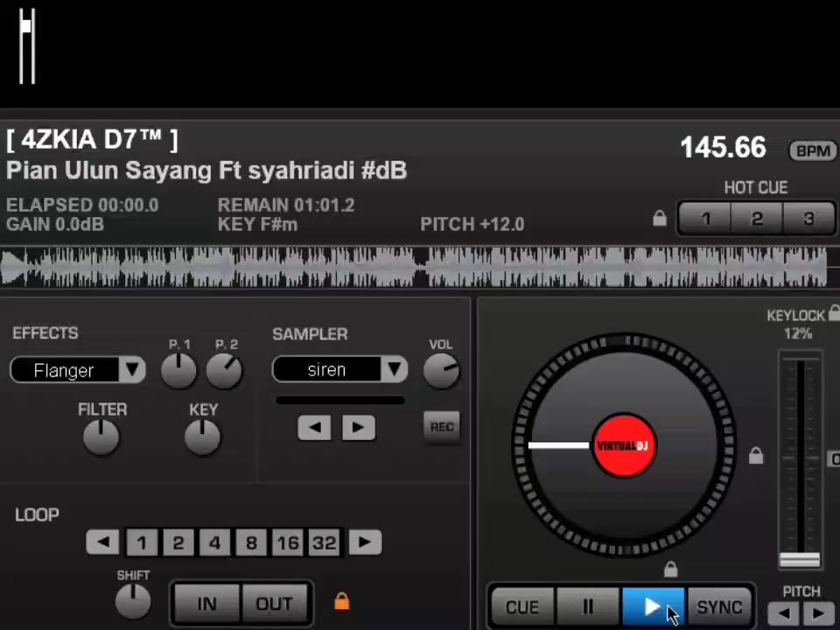Set a 16-beat loop

[x=288, y=542]
